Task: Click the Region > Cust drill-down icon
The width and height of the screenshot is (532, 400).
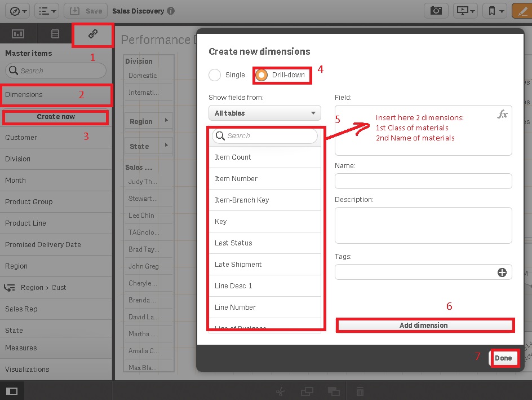Action: coord(10,288)
